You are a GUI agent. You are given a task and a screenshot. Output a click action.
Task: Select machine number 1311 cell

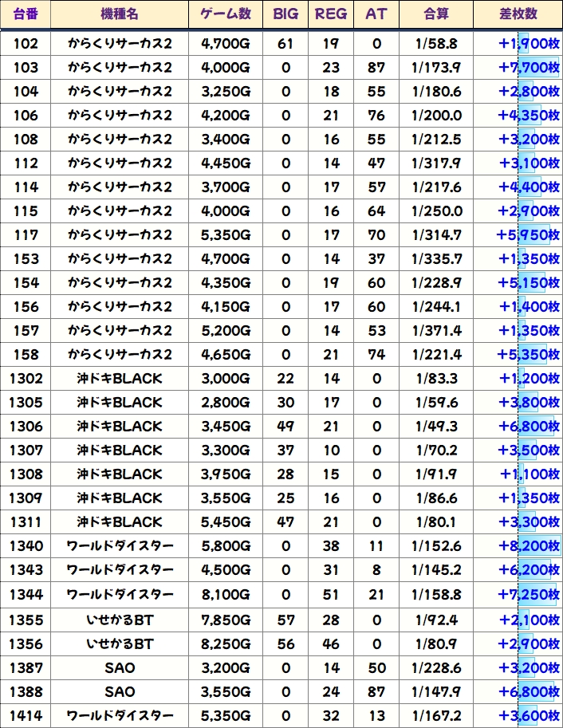tap(25, 521)
